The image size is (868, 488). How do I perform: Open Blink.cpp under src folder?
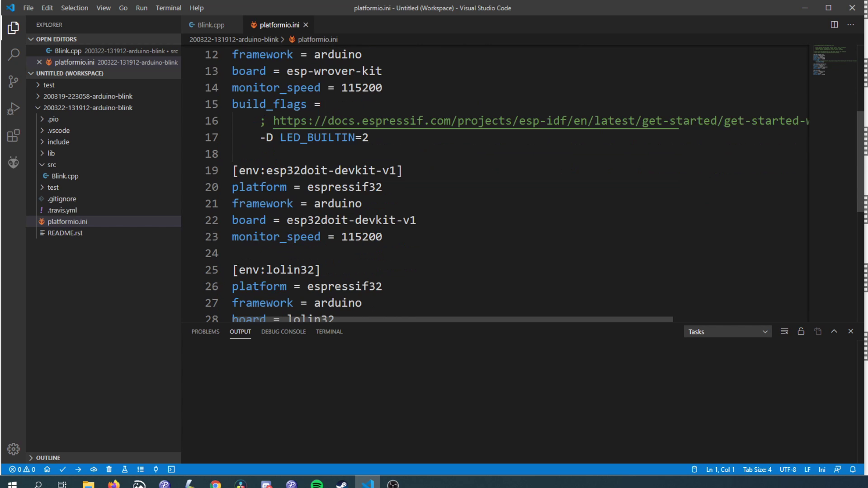(x=65, y=176)
